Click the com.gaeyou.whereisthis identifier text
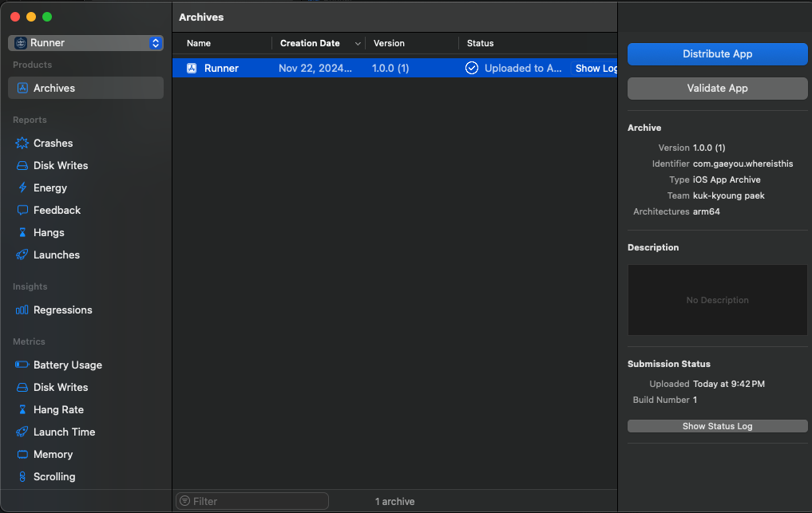812x513 pixels. coord(743,164)
